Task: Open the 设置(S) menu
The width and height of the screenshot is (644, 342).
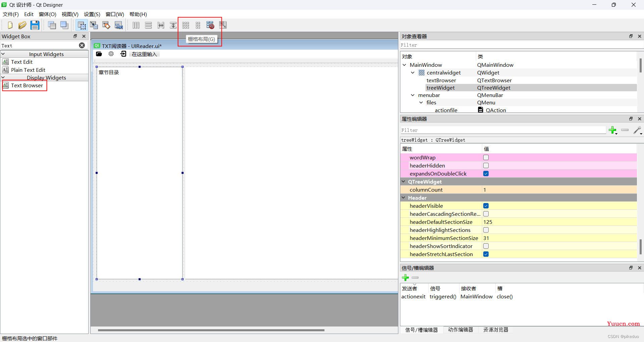Action: 92,14
